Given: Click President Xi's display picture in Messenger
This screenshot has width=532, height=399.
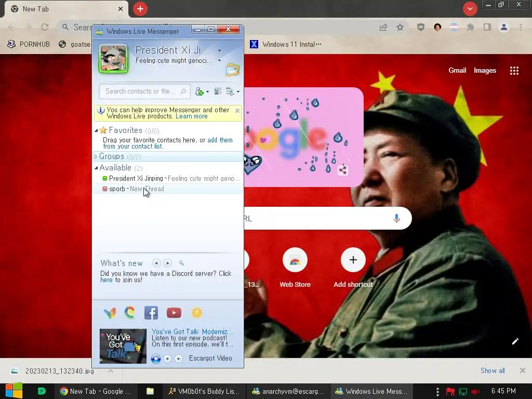Looking at the screenshot, I should click(x=113, y=59).
